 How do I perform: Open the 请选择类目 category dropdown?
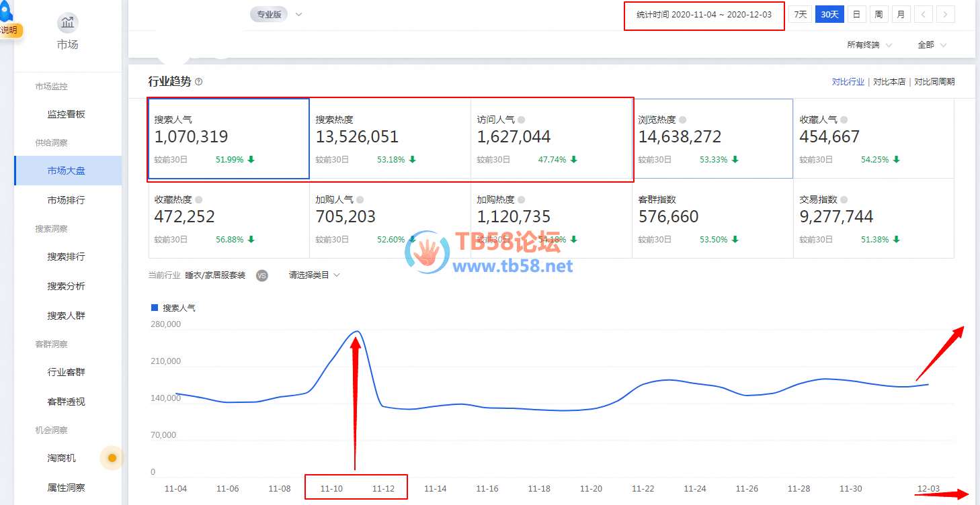point(315,275)
